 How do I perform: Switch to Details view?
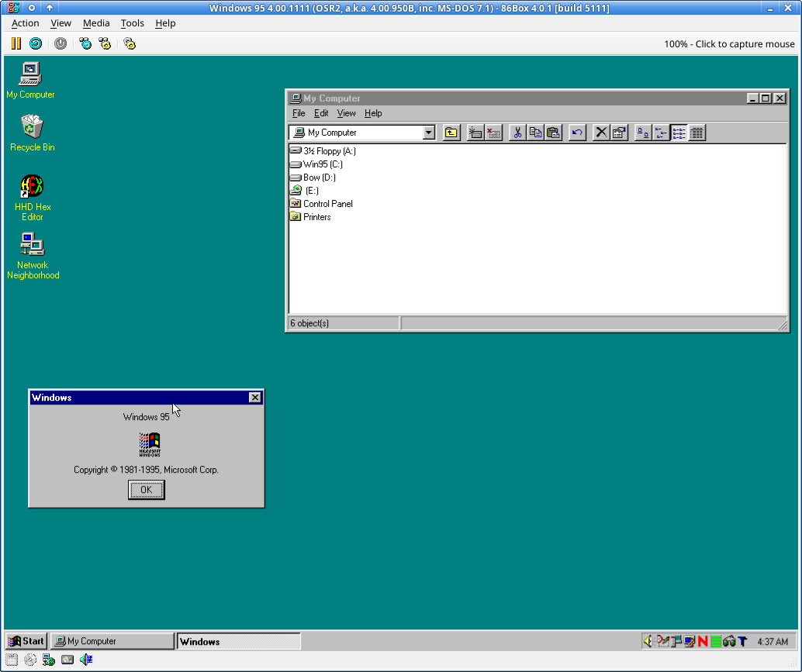tap(697, 133)
